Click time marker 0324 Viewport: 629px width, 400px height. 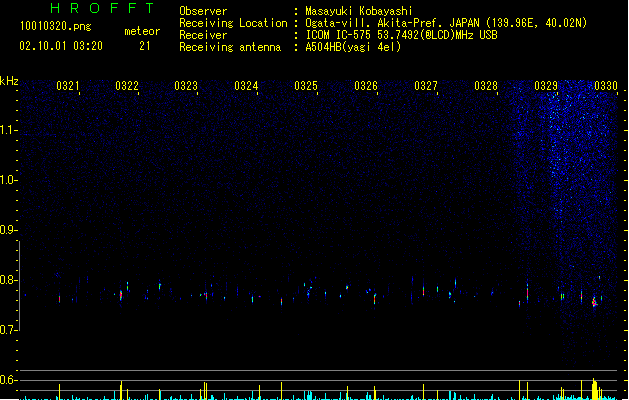pos(246,86)
